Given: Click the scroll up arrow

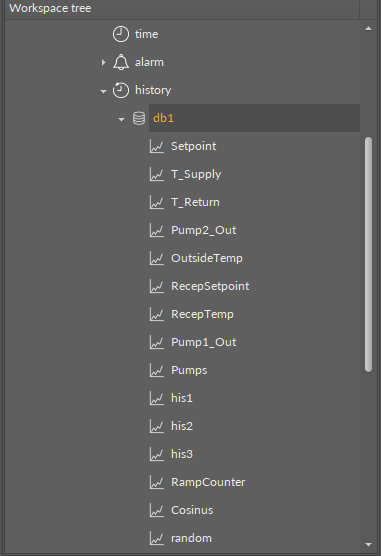Looking at the screenshot, I should 368,29.
